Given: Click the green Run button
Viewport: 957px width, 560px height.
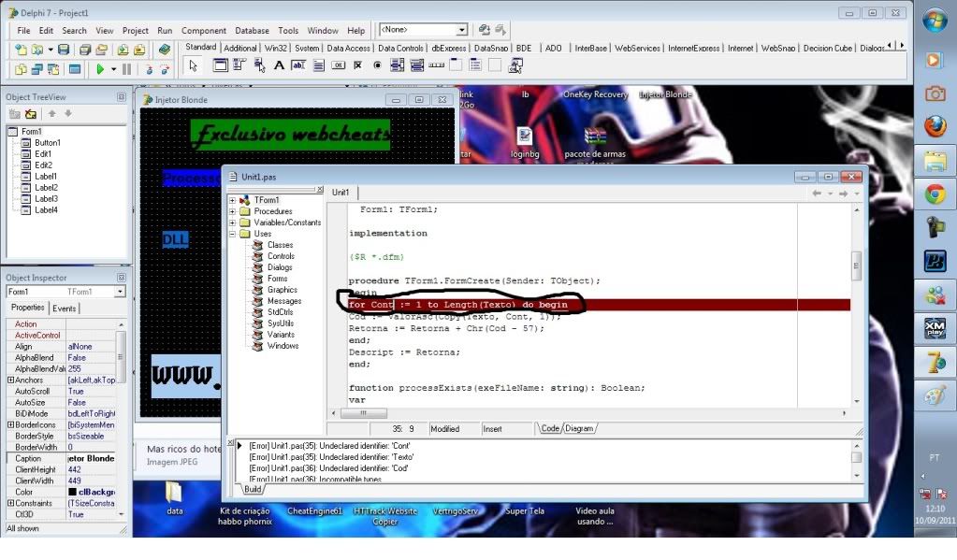Looking at the screenshot, I should click(100, 69).
